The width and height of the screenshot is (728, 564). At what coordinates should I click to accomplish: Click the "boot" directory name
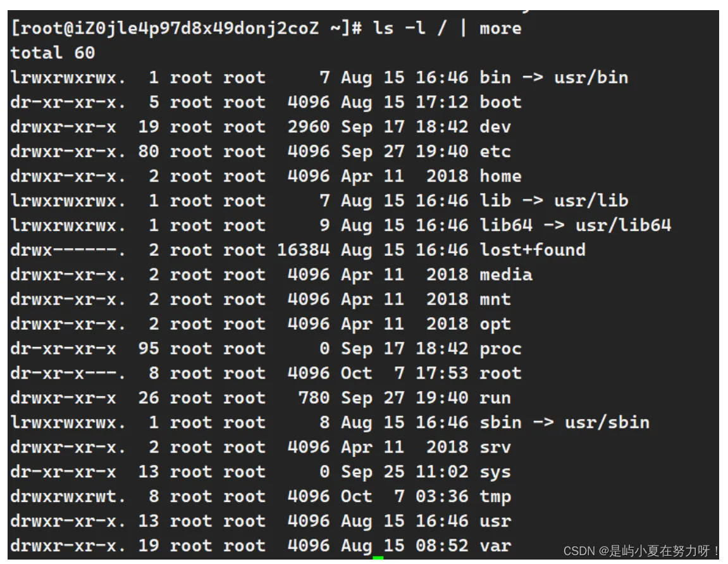tap(500, 103)
